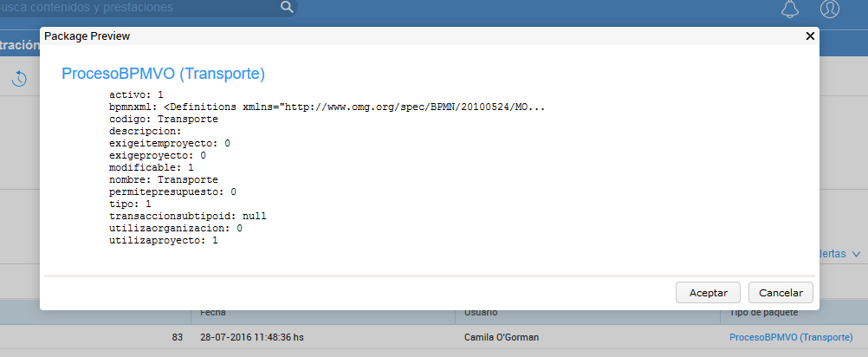Select the partially hidden tab at left
Screen dimensions: 868x357
(17, 45)
